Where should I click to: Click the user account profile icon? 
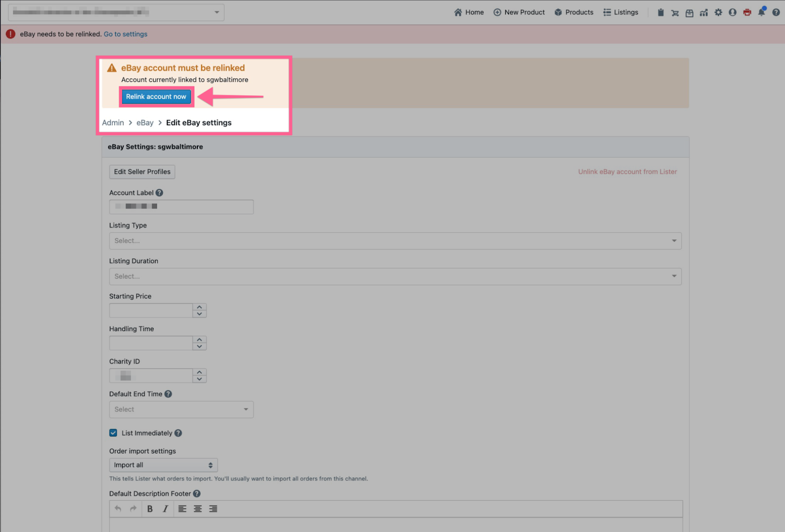(x=733, y=13)
